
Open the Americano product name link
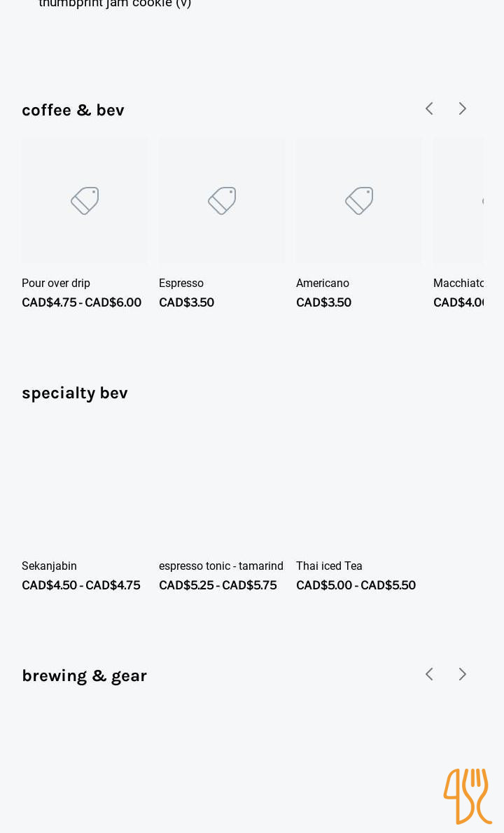323,283
